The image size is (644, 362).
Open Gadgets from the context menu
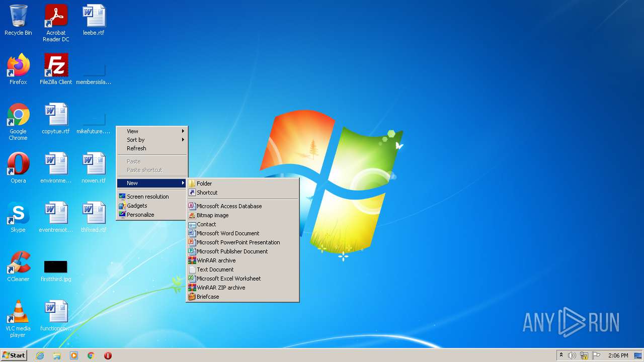coord(152,206)
